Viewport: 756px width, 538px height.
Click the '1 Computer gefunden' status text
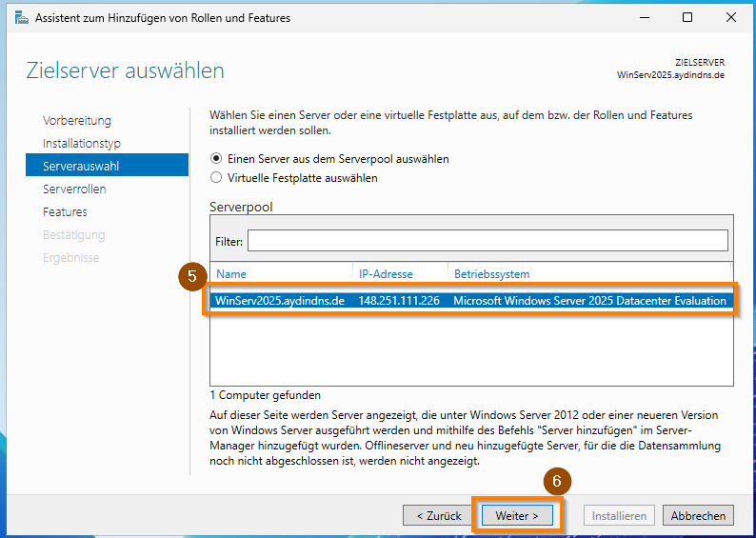pyautogui.click(x=266, y=395)
